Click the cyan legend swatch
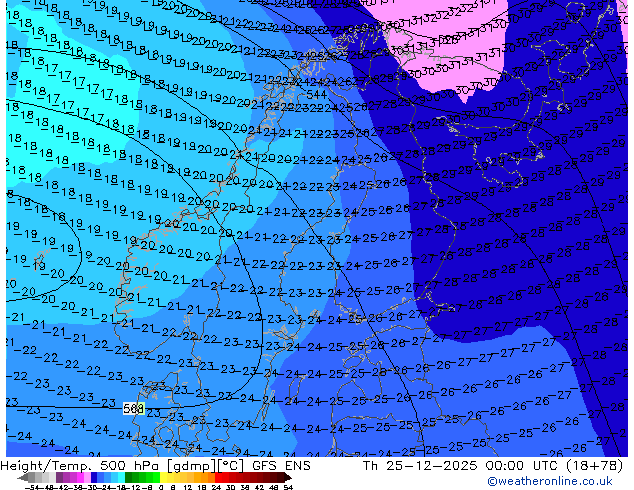Screen dimensions: 634x490 click(121, 477)
